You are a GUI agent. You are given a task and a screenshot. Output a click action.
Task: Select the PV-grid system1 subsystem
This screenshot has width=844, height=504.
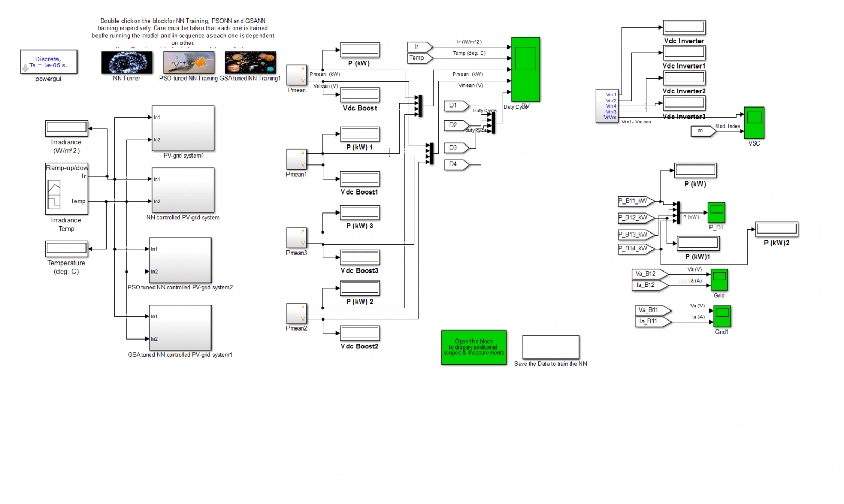[x=183, y=128]
